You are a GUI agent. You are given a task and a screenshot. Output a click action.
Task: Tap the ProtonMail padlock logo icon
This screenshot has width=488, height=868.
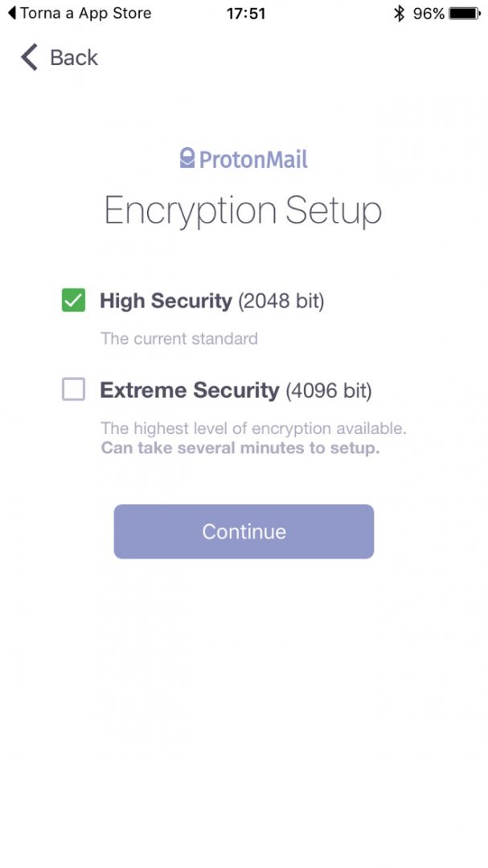187,158
